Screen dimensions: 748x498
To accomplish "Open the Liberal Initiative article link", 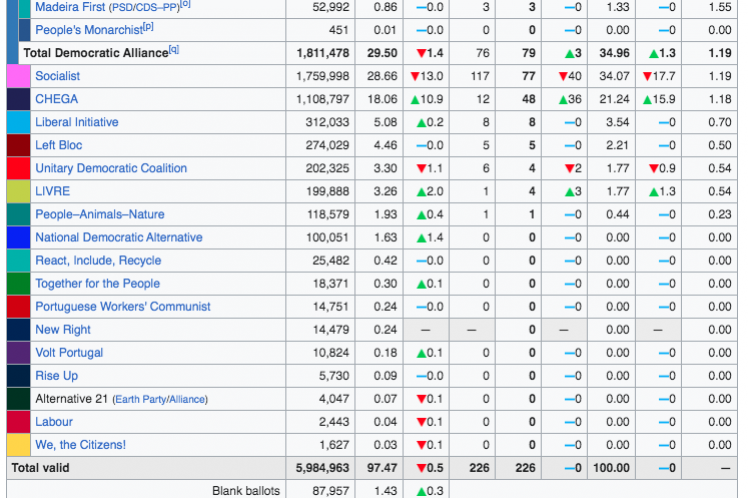I will [76, 122].
